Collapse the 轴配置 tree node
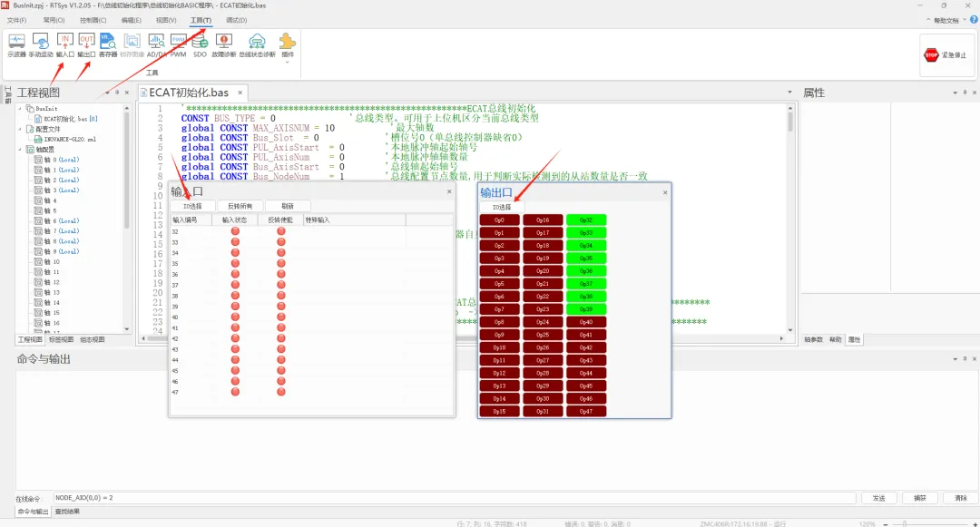The height and width of the screenshot is (527, 980). [x=21, y=150]
